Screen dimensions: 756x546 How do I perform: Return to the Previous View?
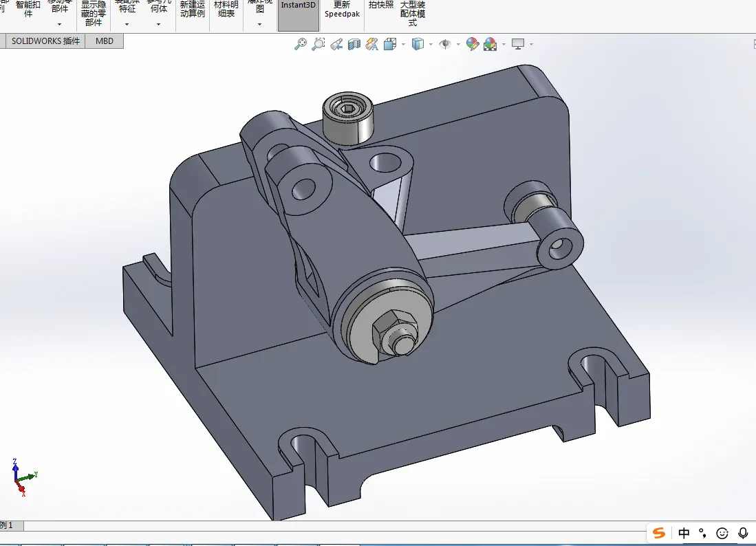pyautogui.click(x=336, y=44)
